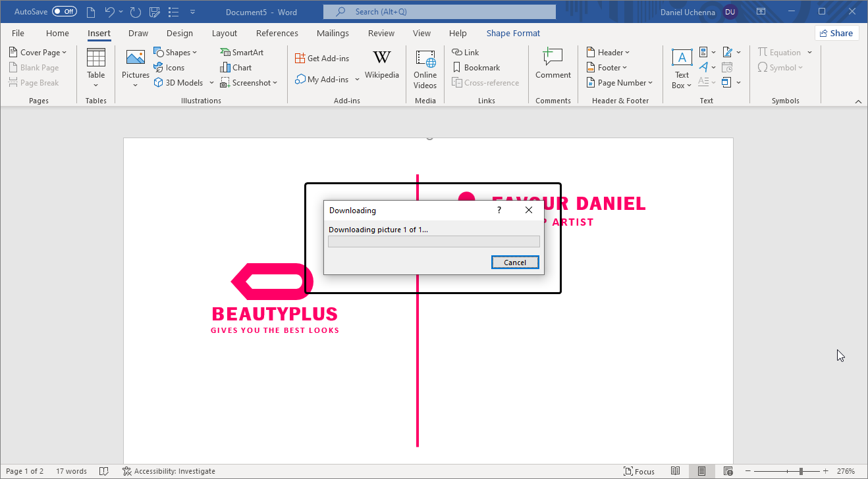Click the zoom slider handle

click(x=801, y=471)
